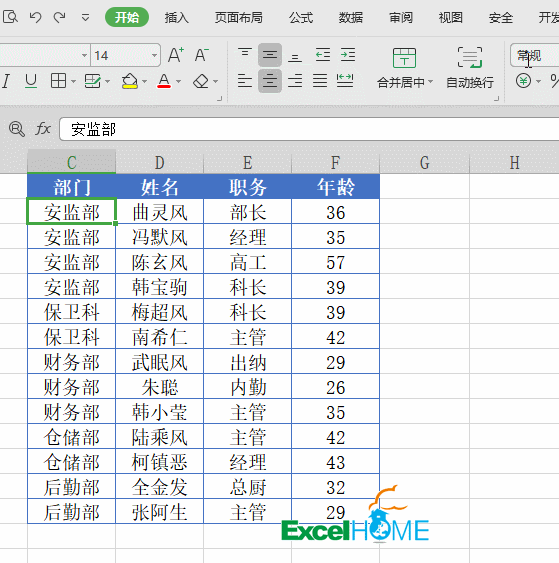Screen dimensions: 559x563
Task: Expand the font name dropdown
Action: (x=84, y=55)
